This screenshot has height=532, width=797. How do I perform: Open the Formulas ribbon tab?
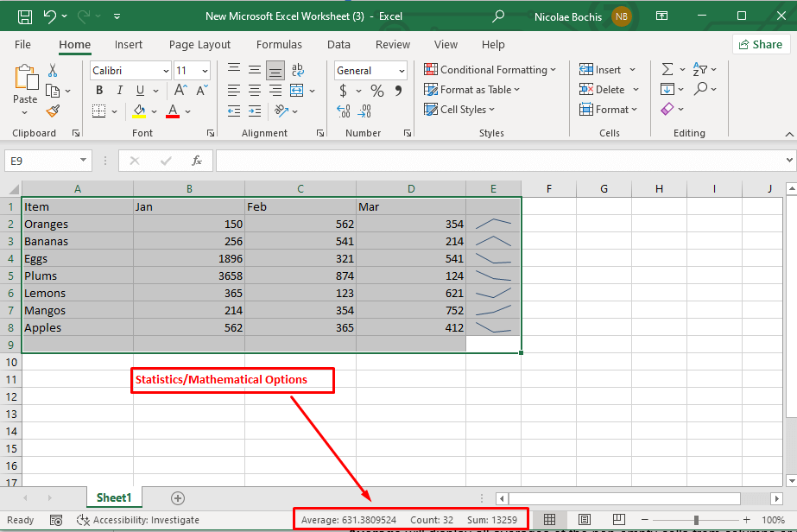pos(279,45)
